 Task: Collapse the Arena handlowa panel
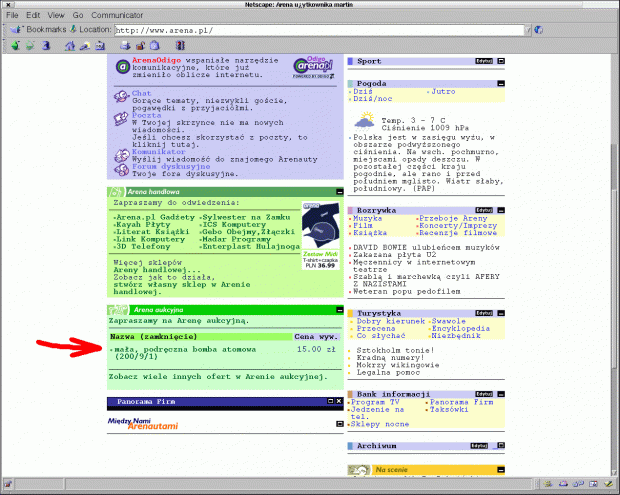coord(340,192)
